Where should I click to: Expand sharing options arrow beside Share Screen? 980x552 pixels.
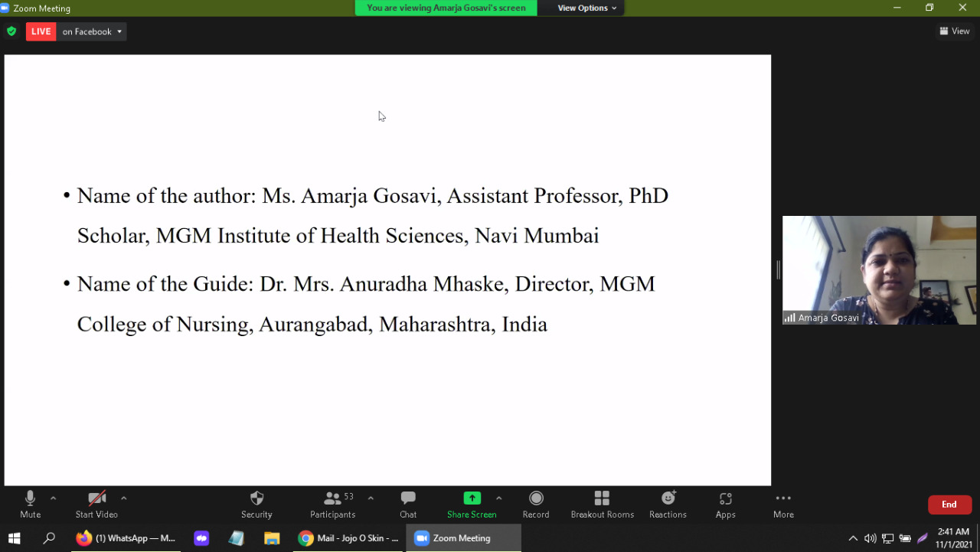coord(499,498)
